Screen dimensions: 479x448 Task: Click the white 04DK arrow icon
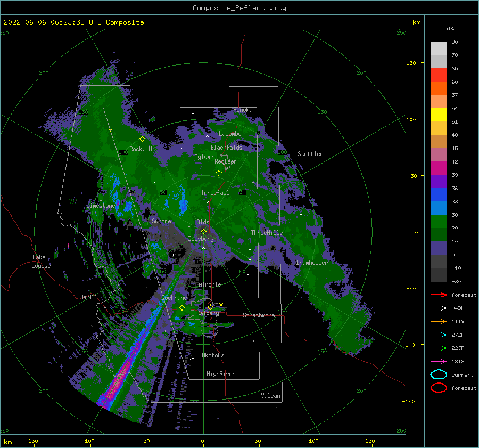click(x=439, y=308)
